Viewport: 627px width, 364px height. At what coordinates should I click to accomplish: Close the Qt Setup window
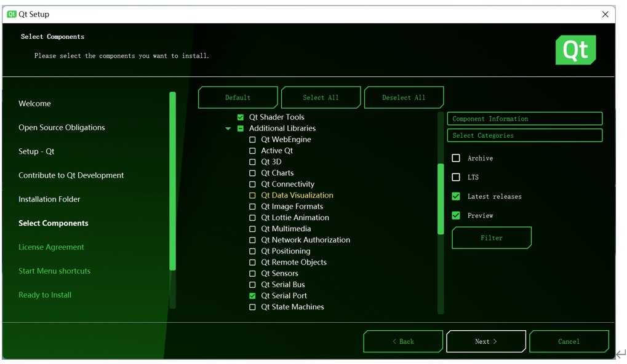605,14
